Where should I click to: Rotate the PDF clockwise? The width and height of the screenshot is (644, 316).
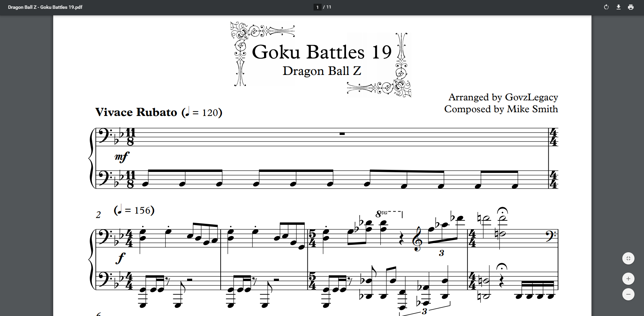click(x=606, y=7)
